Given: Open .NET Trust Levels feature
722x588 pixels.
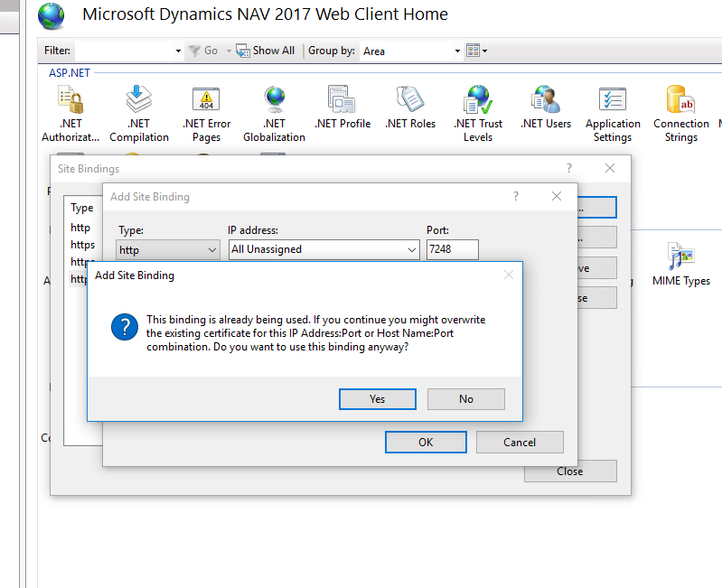Looking at the screenshot, I should 478,113.
